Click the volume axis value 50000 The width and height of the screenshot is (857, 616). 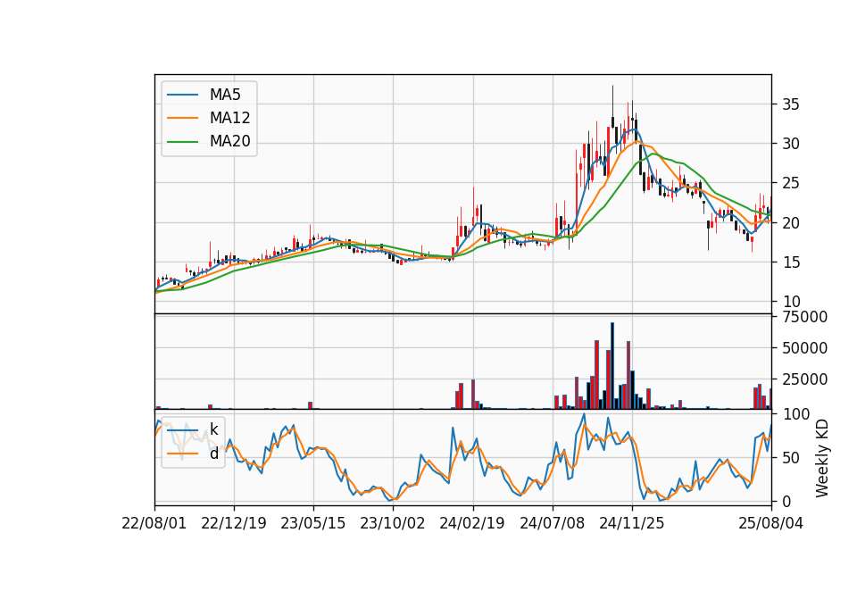[804, 348]
